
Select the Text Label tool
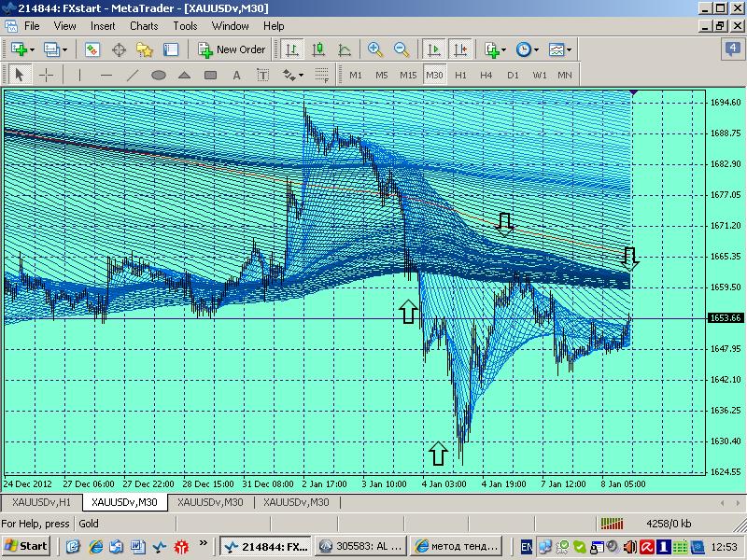262,75
